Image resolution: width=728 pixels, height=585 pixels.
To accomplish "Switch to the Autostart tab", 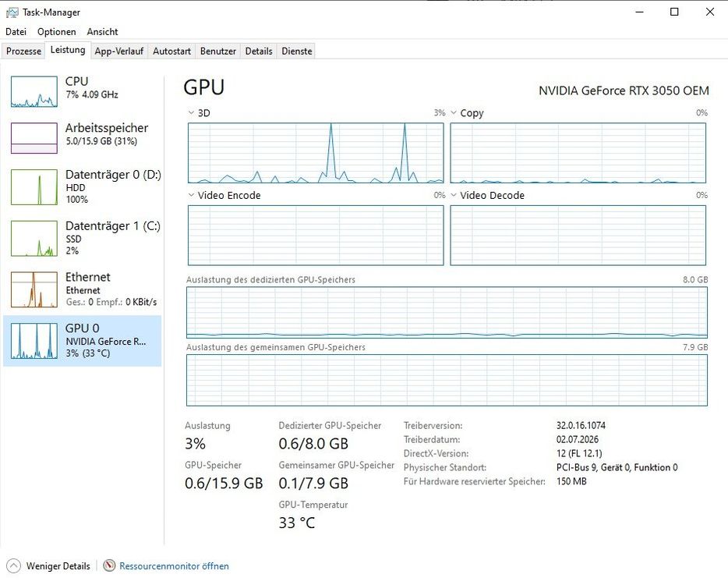I will coord(171,51).
